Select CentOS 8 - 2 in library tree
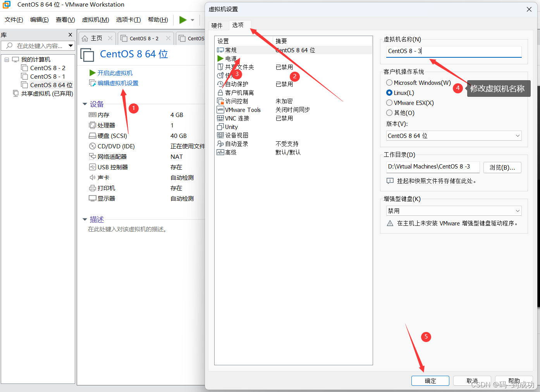This screenshot has width=540, height=392. tap(48, 68)
